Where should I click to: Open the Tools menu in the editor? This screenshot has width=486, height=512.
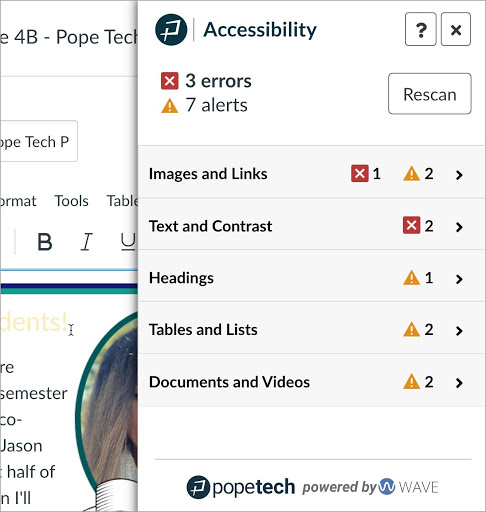(71, 201)
